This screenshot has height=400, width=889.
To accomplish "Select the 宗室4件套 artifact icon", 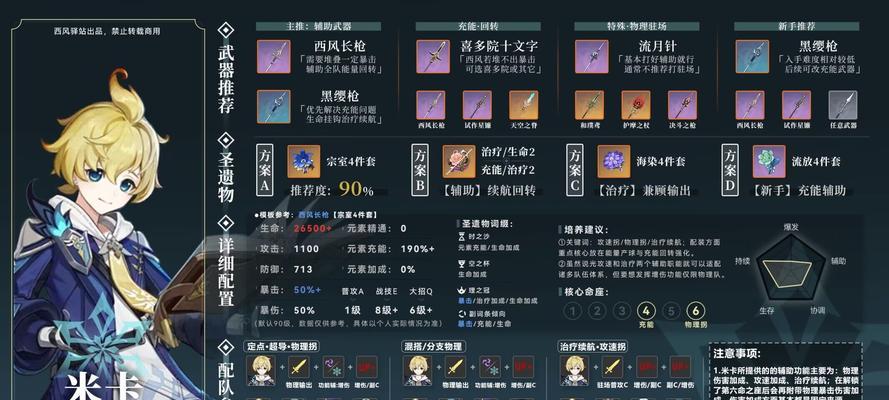I will tap(304, 161).
